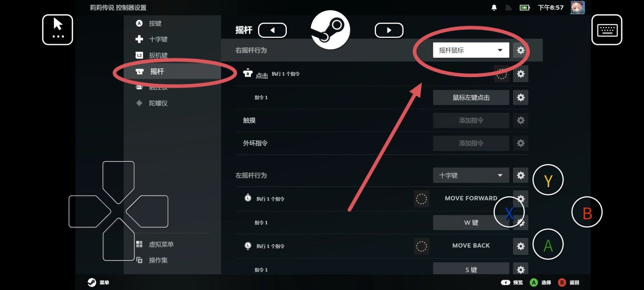Open gear settings for 右摇杆行为
Viewport: 644px width, 290px height.
click(x=521, y=50)
